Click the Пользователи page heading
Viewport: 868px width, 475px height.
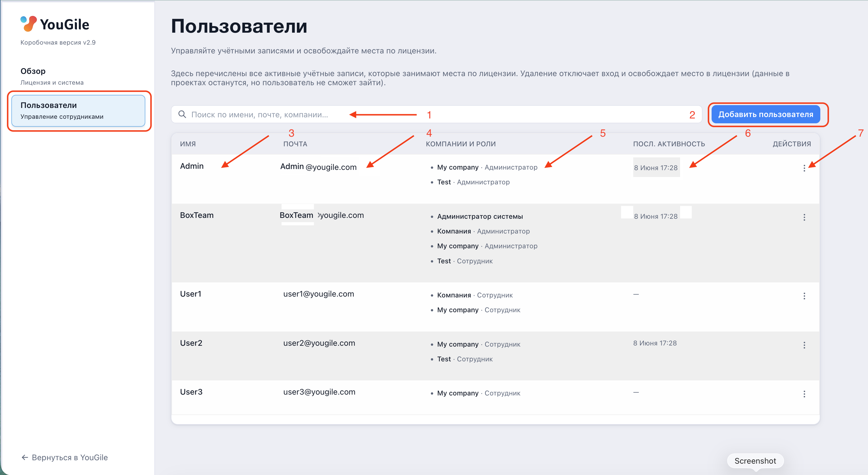(239, 26)
